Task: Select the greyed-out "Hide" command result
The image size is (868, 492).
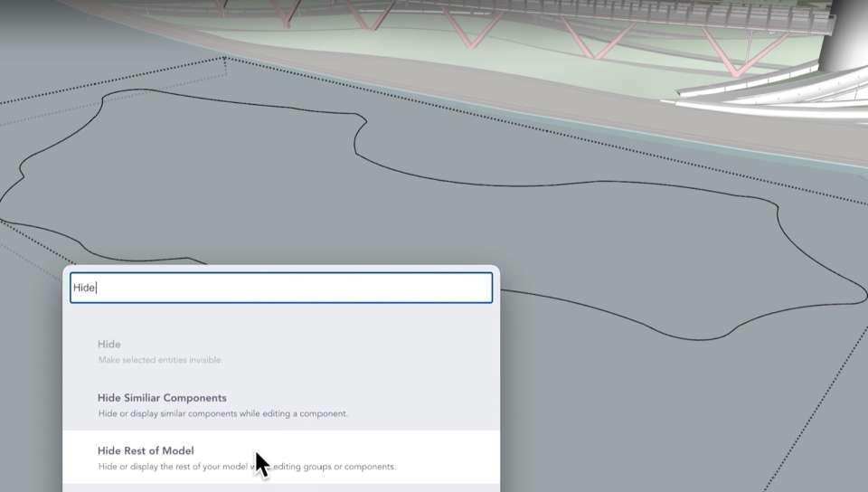Action: 281,352
